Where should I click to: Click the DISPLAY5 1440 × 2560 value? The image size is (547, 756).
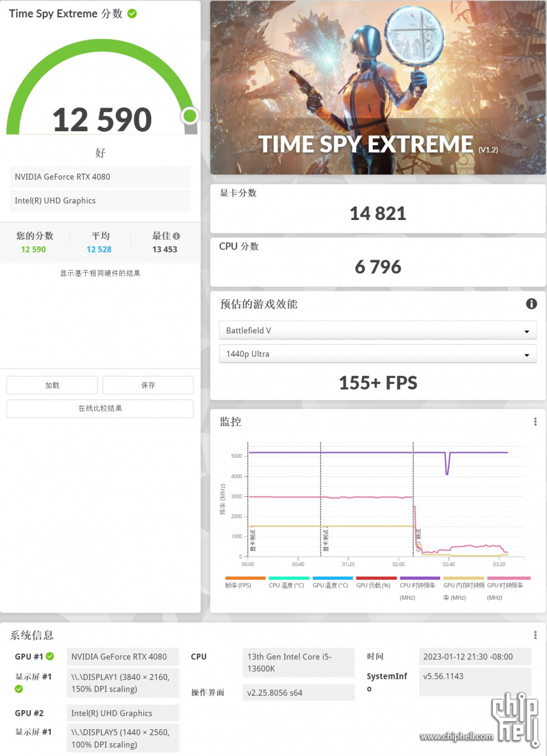[123, 738]
